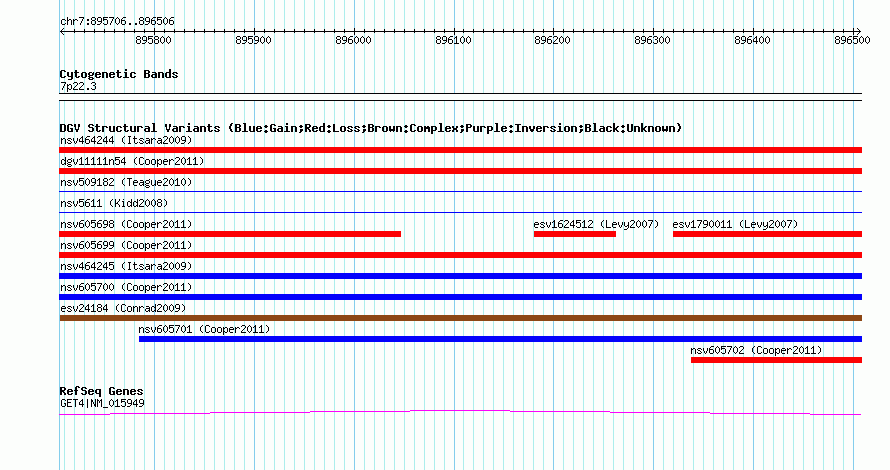Select the red bar under nsv464244
The height and width of the screenshot is (470, 890).
coord(460,150)
